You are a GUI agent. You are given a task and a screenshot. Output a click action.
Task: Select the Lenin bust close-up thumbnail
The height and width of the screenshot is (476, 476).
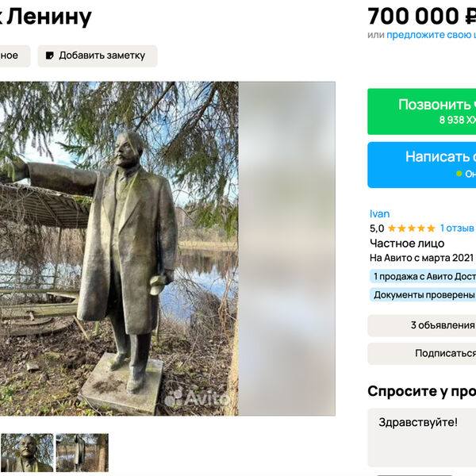tap(27, 452)
